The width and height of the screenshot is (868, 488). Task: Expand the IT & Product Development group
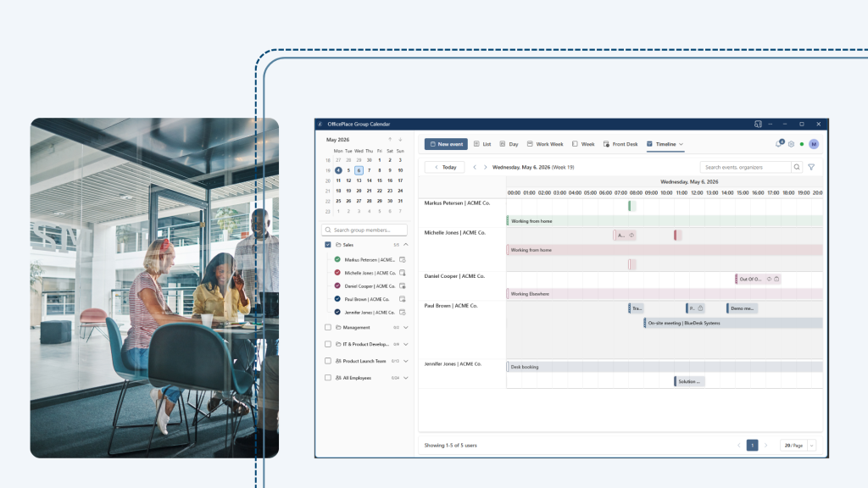pos(406,344)
